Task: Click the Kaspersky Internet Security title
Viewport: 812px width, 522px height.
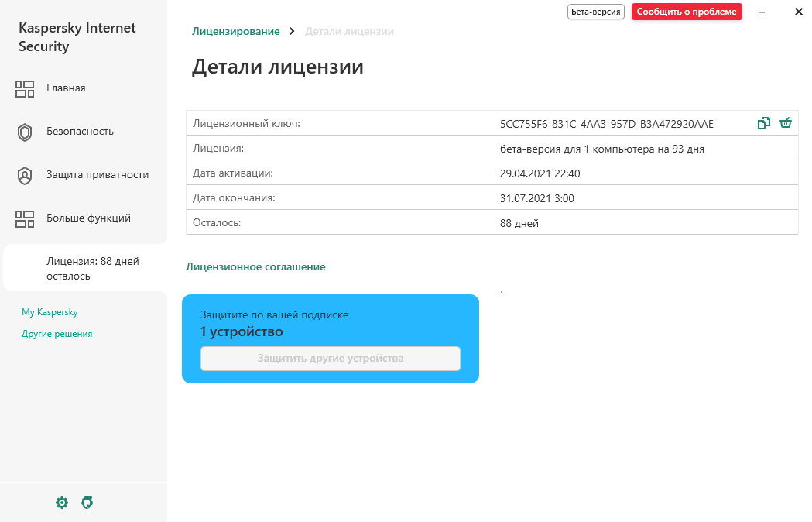Action: click(x=77, y=37)
